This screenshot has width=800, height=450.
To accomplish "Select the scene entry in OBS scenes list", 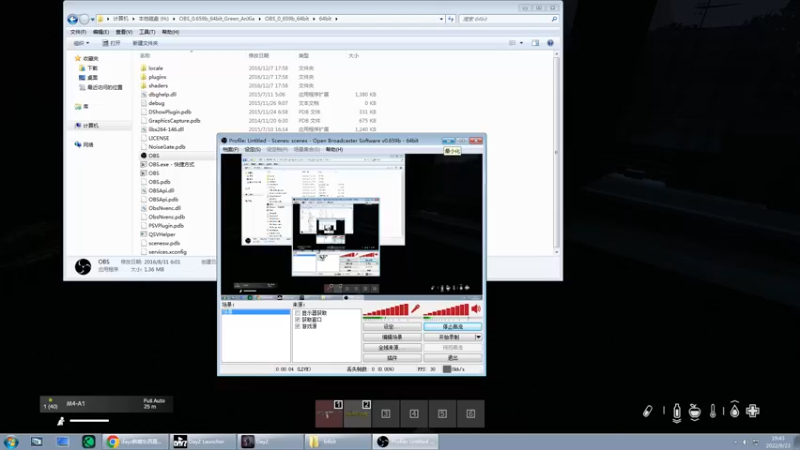I will [x=256, y=312].
